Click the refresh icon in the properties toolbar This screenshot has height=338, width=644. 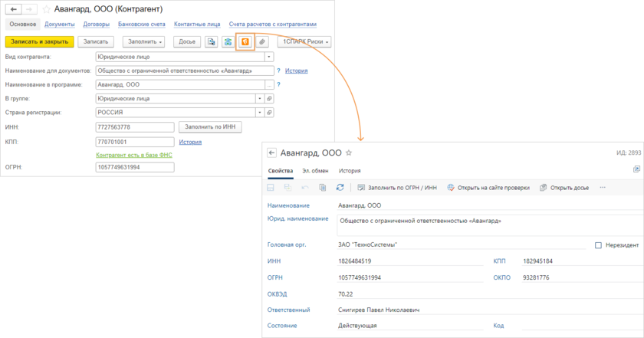point(340,187)
